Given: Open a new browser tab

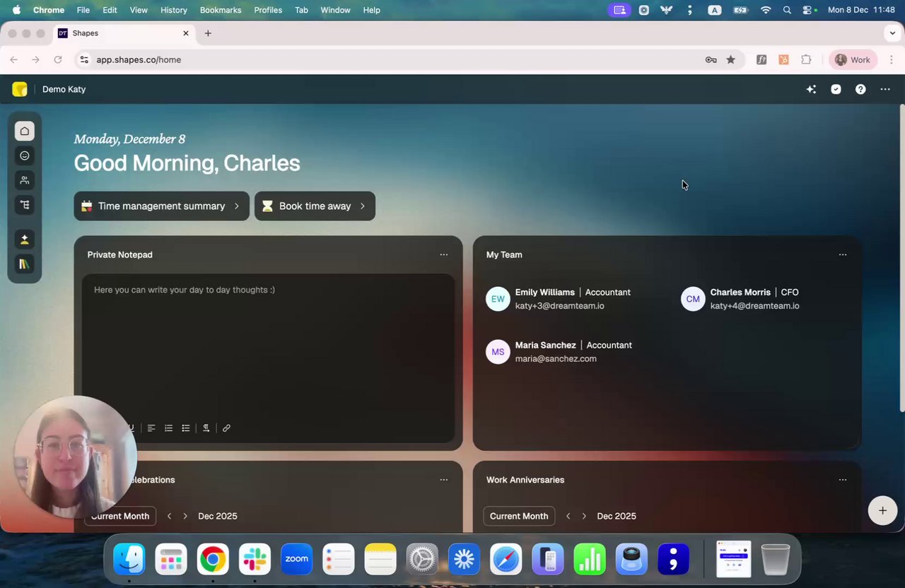Looking at the screenshot, I should (208, 33).
